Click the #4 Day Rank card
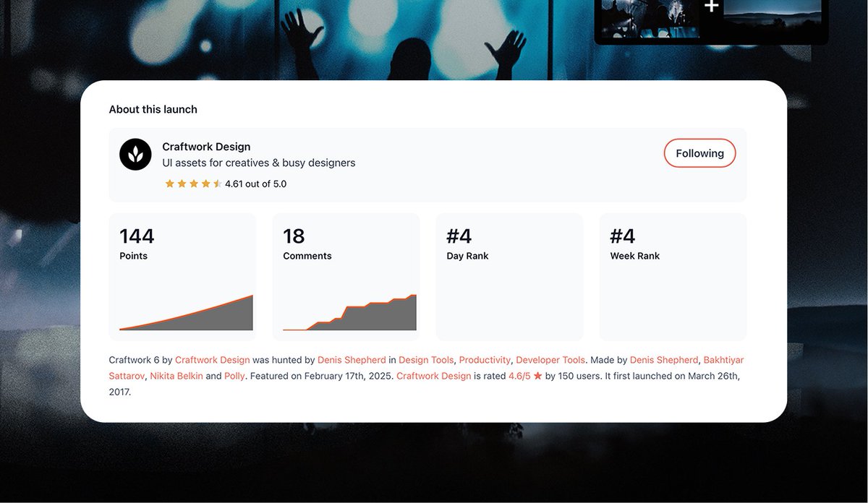The width and height of the screenshot is (868, 503). coord(509,277)
